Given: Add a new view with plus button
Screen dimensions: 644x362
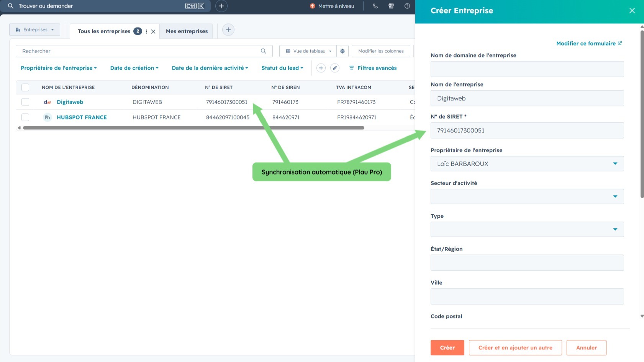Looking at the screenshot, I should (x=228, y=30).
